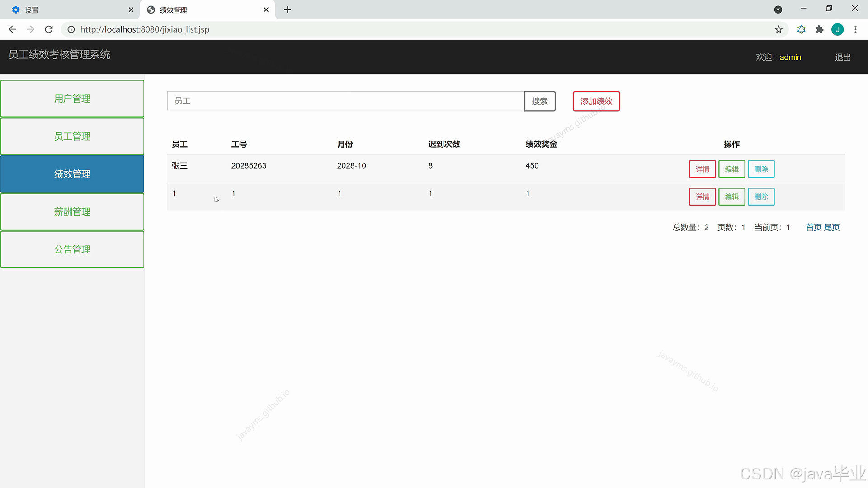The image size is (868, 488).
Task: Click the late count value 8
Action: [430, 166]
